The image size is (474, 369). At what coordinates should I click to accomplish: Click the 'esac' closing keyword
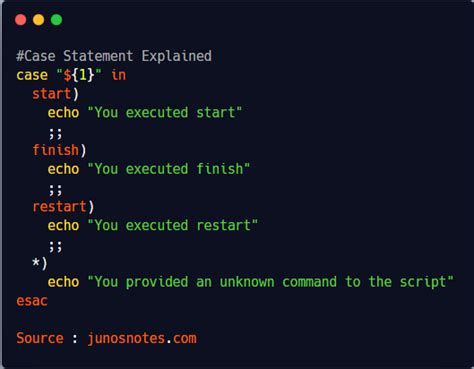coord(32,301)
